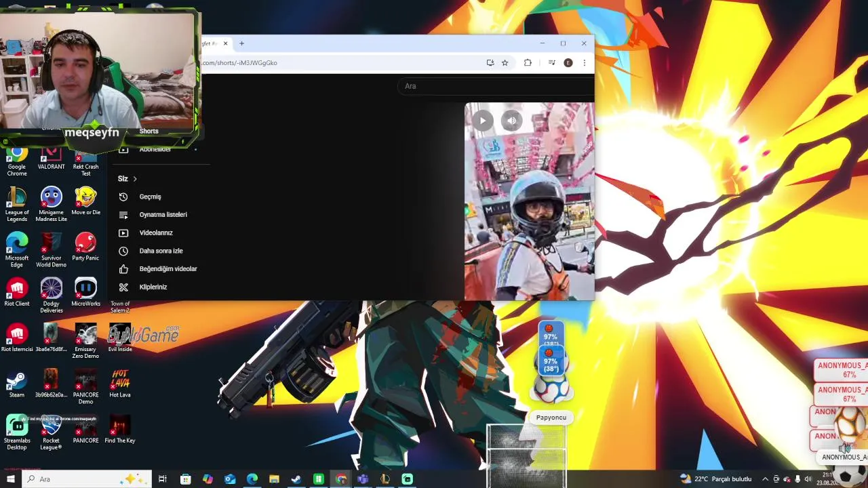
Task: Open the 22°C Parçalı bulutlu weather widget
Action: (716, 479)
